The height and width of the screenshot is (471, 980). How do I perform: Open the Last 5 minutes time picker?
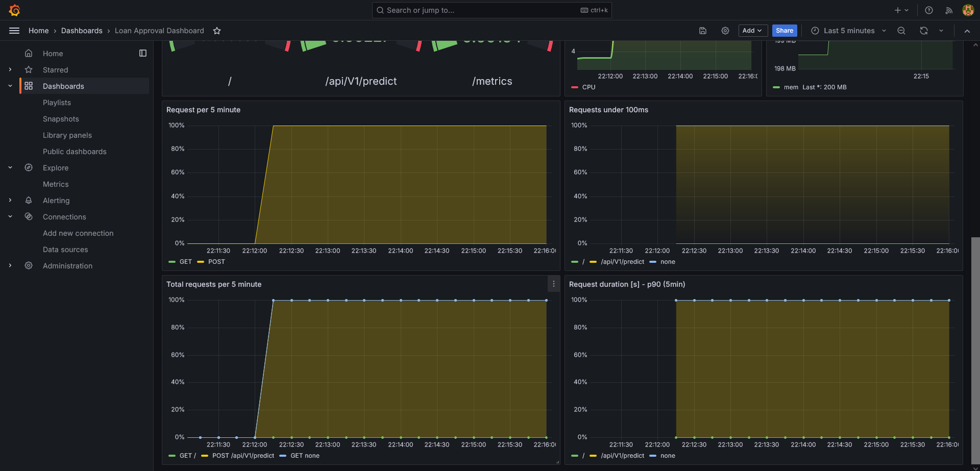click(x=848, y=31)
